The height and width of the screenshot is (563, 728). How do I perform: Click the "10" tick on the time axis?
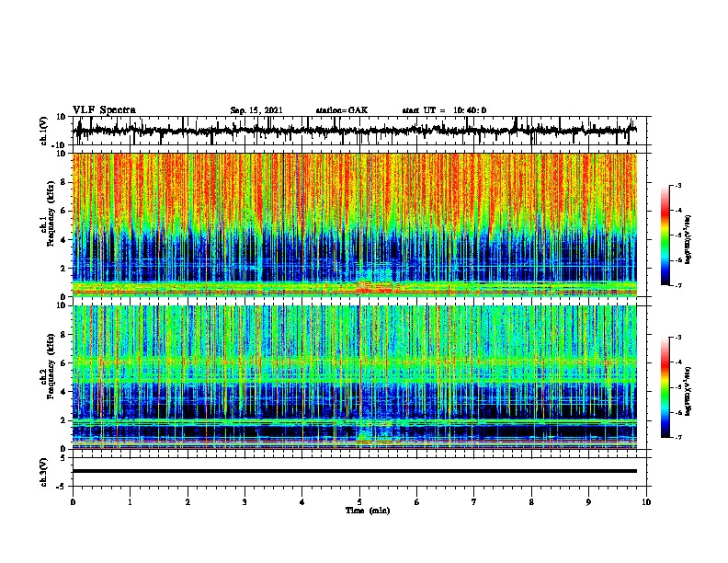tap(646, 502)
